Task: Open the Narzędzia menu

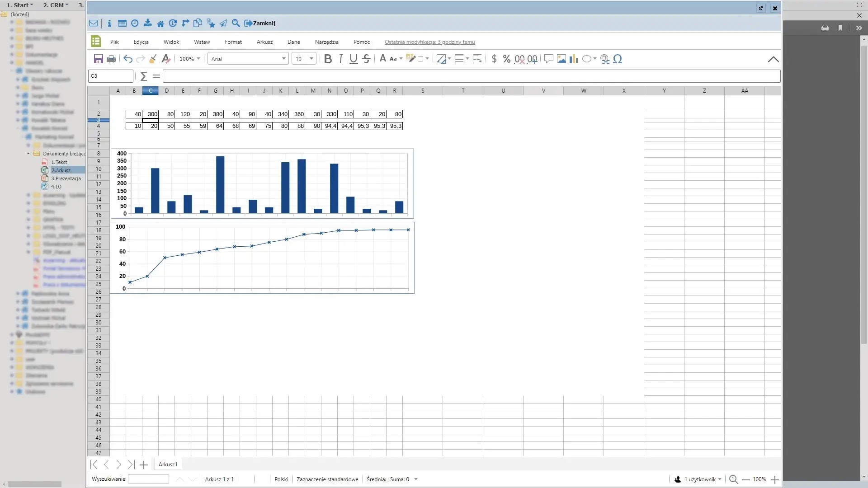Action: tap(326, 42)
